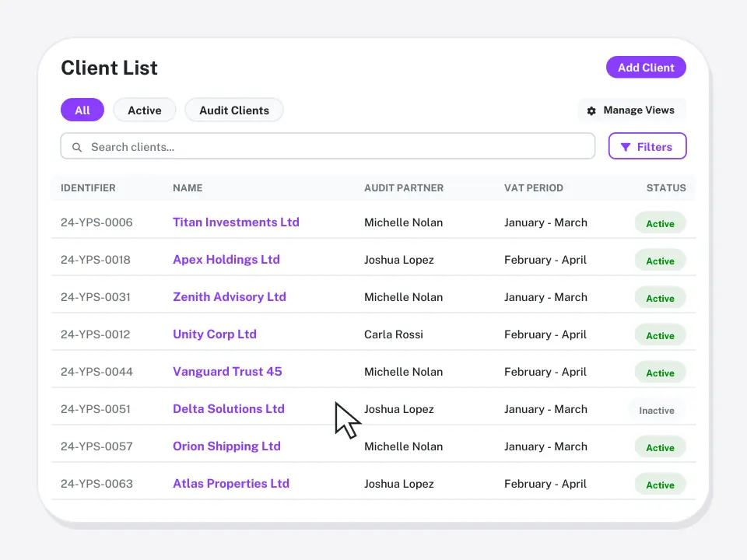
Task: Click identifier 24-YPS-0057
Action: tap(96, 446)
